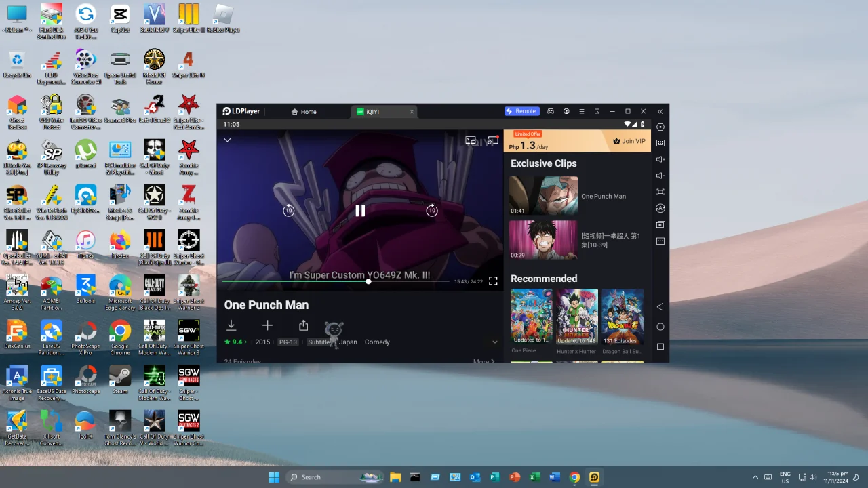This screenshot has width=868, height=488.
Task: Open more sidebar tools via ellipsis icon
Action: 660,241
